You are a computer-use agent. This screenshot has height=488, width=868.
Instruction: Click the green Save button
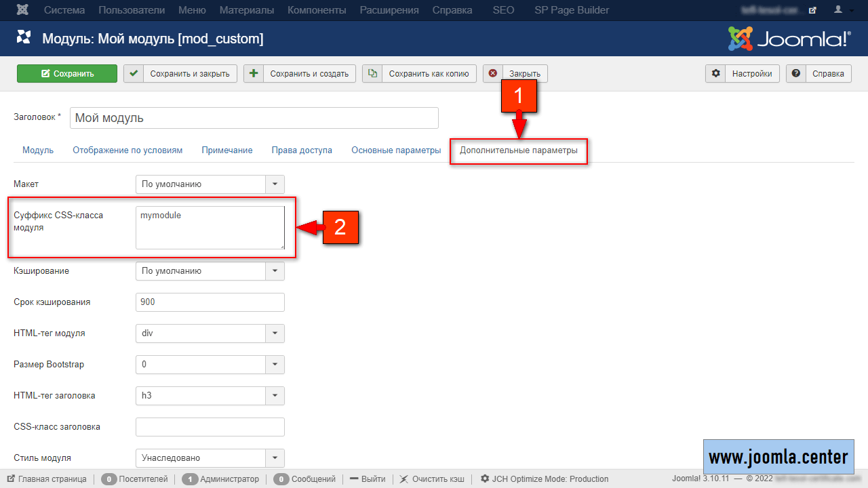[x=67, y=74]
